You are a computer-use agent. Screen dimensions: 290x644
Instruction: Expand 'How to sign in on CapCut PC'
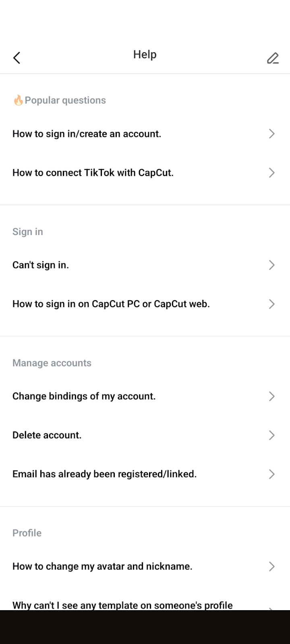point(271,304)
